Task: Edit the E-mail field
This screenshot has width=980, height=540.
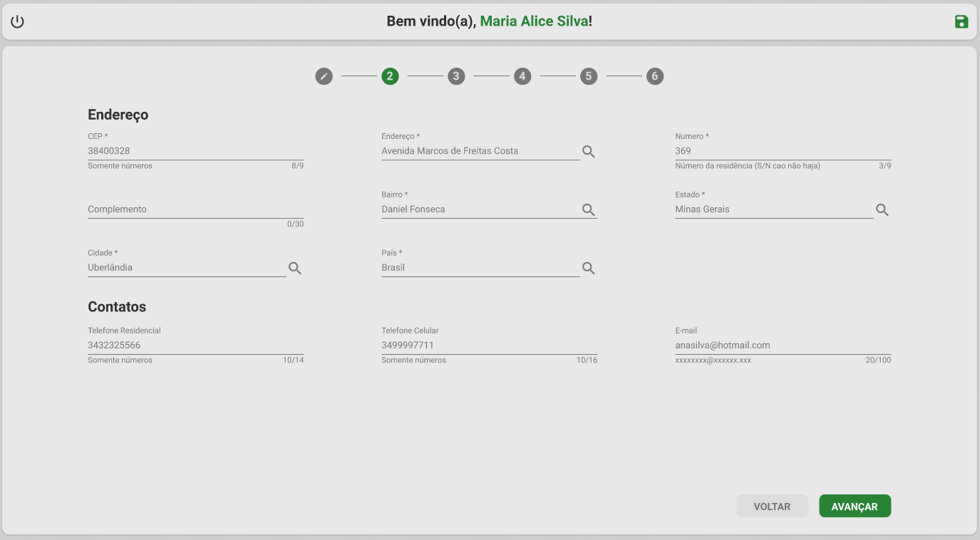Action: tap(783, 346)
